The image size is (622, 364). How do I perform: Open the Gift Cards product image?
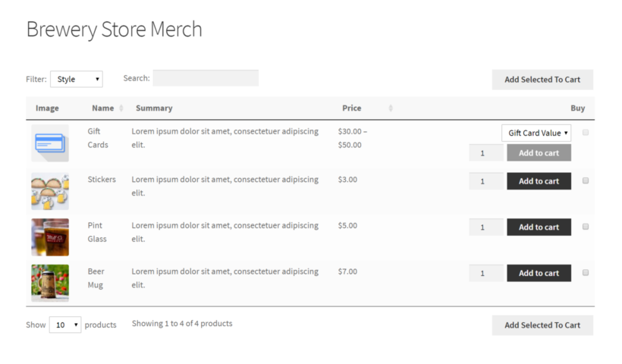click(50, 143)
